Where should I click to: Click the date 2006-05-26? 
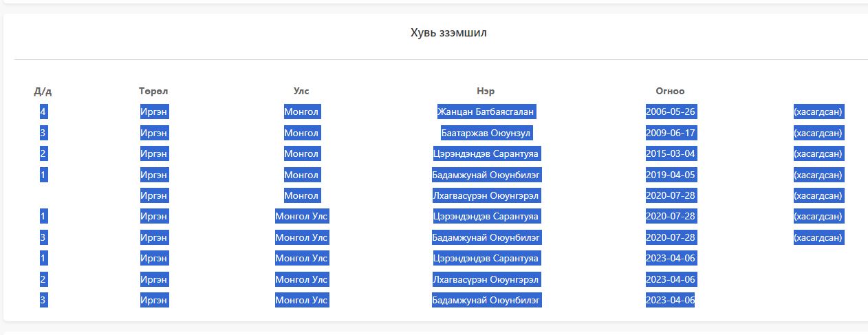point(671,111)
